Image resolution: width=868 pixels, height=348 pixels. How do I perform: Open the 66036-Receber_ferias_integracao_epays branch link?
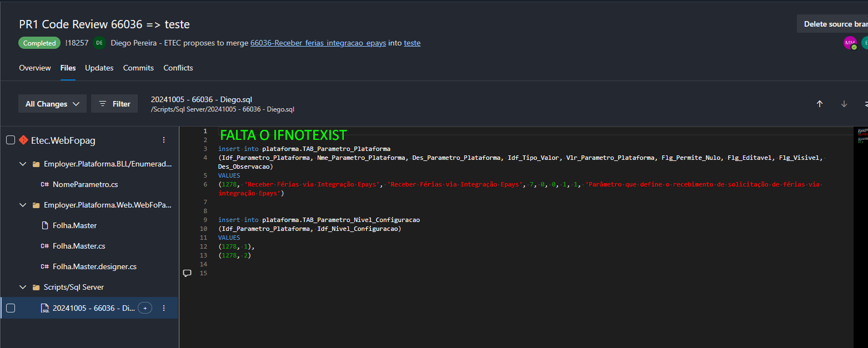click(318, 43)
